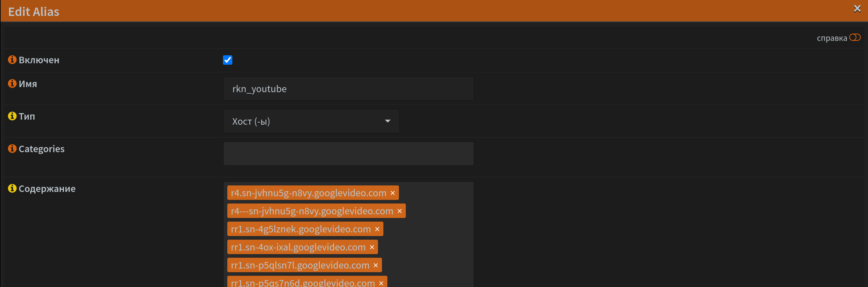The width and height of the screenshot is (868, 287).
Task: Click the Categories label
Action: coord(42,149)
